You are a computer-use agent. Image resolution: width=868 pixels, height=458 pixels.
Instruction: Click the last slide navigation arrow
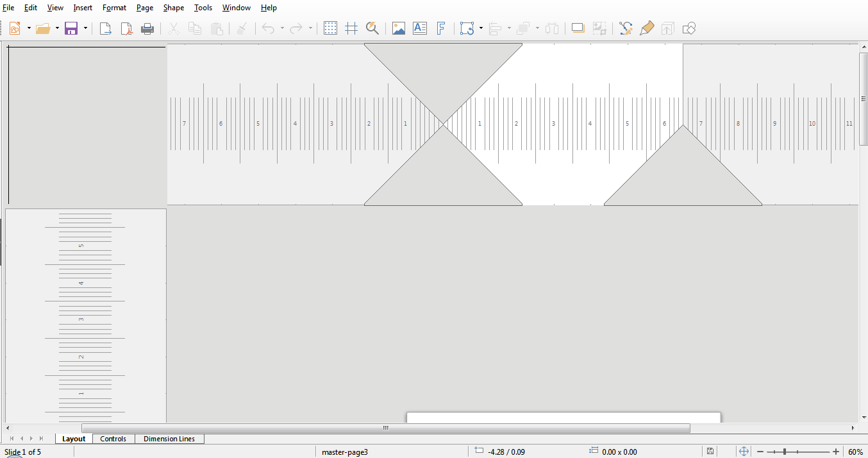pos(42,439)
